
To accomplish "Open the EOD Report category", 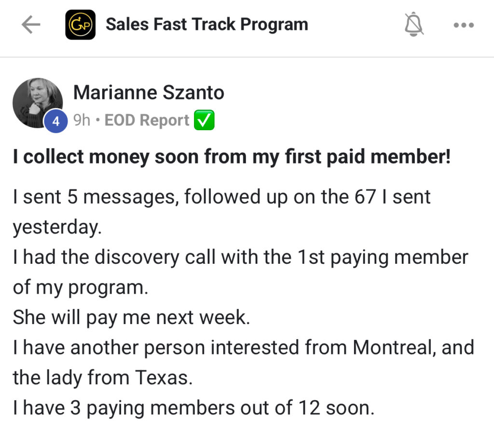I will [x=147, y=121].
